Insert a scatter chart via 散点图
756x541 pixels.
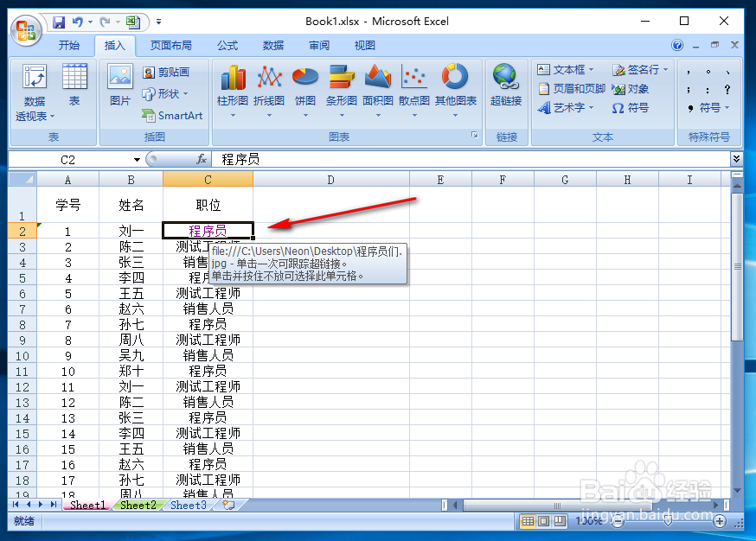pyautogui.click(x=413, y=82)
